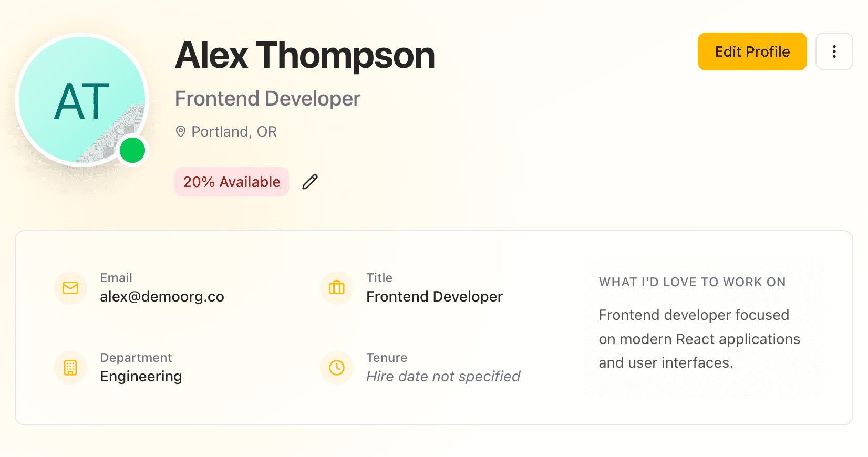Click the Alex Thompson name heading
Viewport: 868px width, 457px height.
[x=305, y=55]
